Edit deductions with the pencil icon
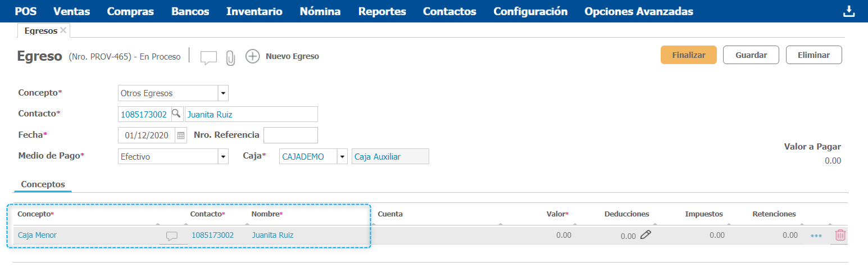 646,235
